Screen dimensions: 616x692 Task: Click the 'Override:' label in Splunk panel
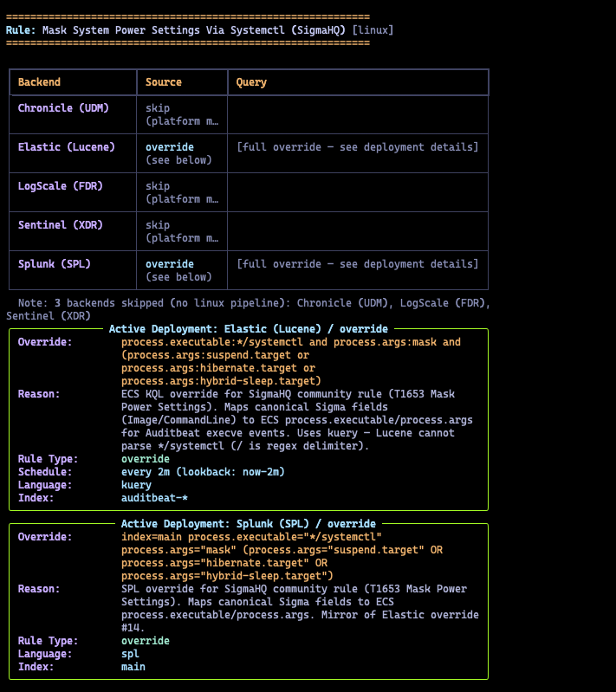pos(45,537)
